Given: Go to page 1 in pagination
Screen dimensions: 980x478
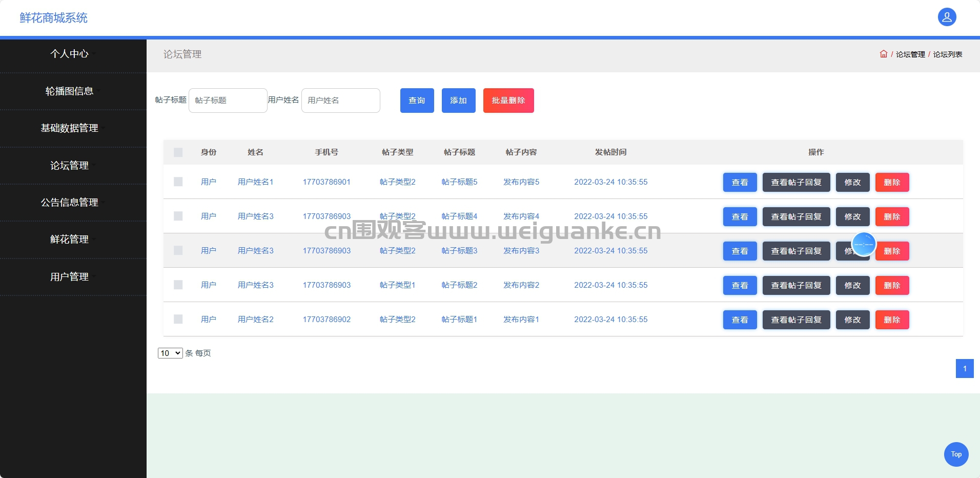Looking at the screenshot, I should [965, 368].
